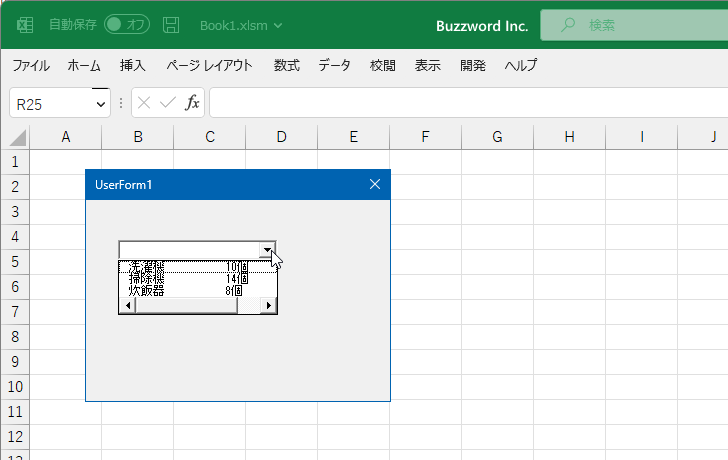Viewport: 728px width, 460px height.
Task: Click the horizontal scrollbar thumb in dropdown list
Action: [187, 305]
